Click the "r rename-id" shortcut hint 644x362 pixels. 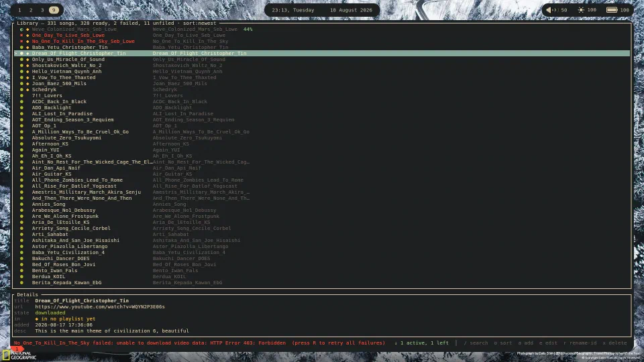tap(580, 343)
